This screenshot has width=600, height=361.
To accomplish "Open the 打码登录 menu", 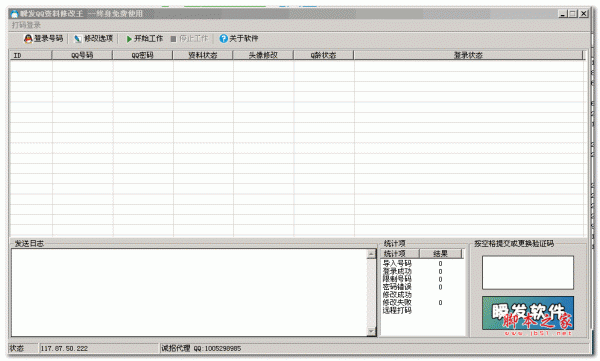I will point(26,25).
